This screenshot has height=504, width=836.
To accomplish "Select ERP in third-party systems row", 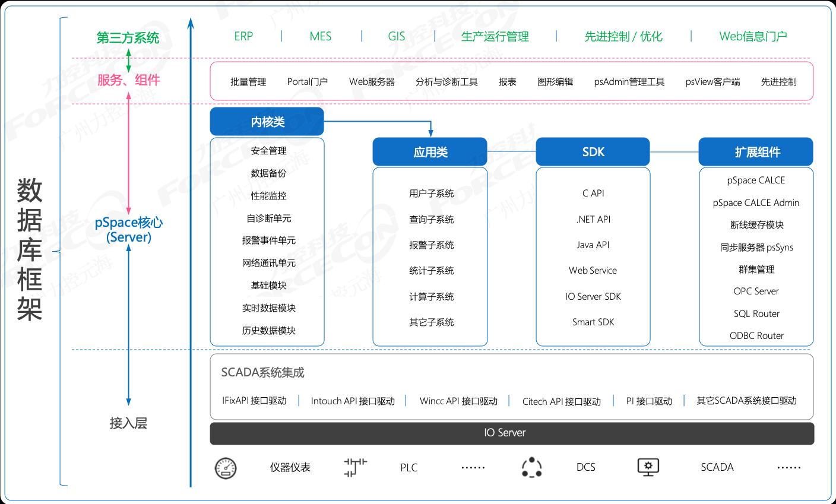I will click(243, 36).
